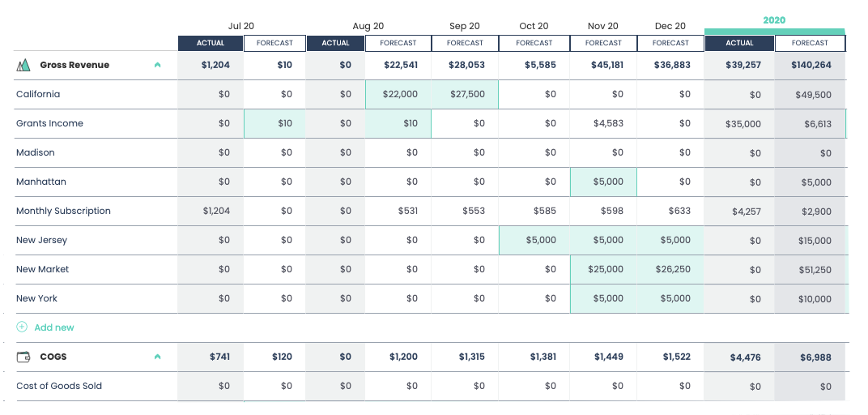
Task: Open the Monthly Subscription row label
Action: [x=63, y=211]
